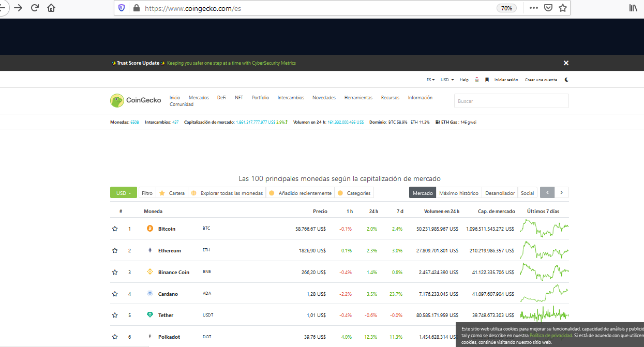Image resolution: width=644 pixels, height=347 pixels.
Task: Favorite Binance Coin with its star
Action: [x=115, y=272]
